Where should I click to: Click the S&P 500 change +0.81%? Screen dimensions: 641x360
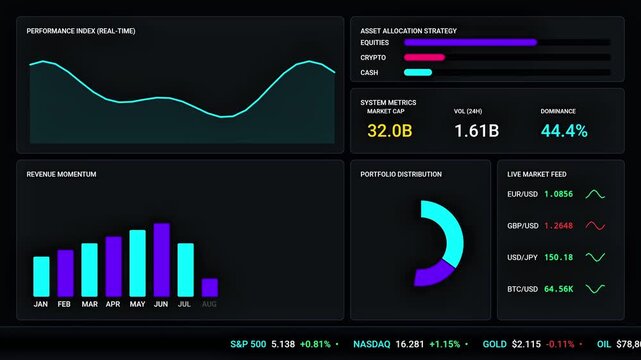coord(315,344)
